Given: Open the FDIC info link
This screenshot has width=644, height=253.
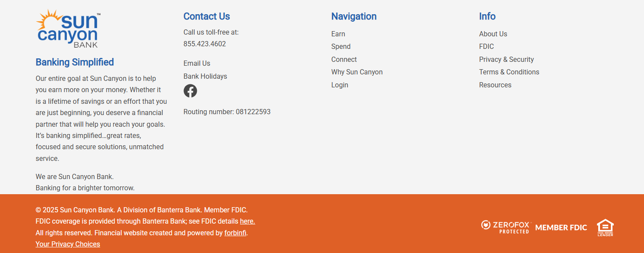Looking at the screenshot, I should [x=486, y=47].
